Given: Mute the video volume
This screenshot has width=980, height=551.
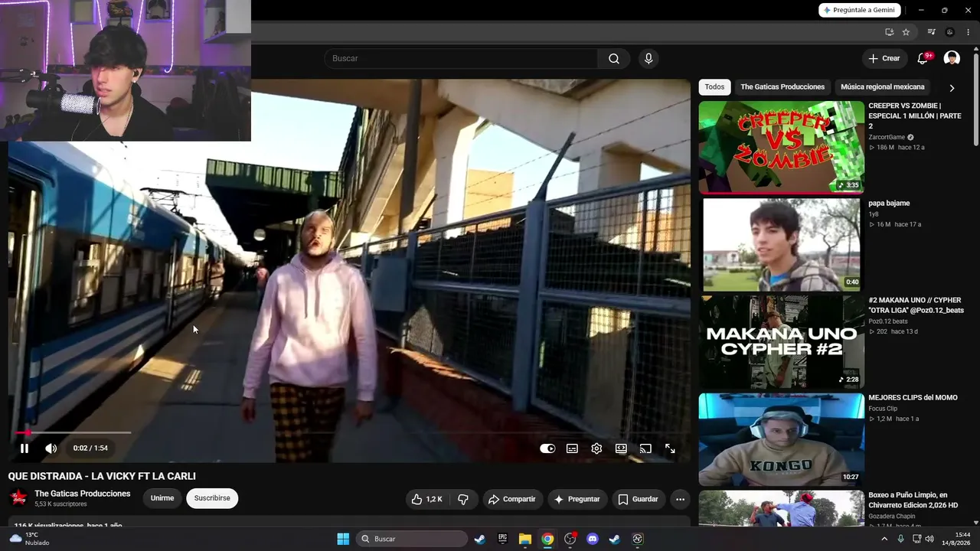Looking at the screenshot, I should tap(51, 448).
